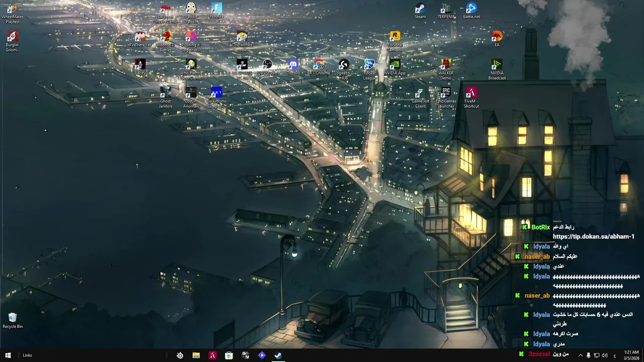Screen dimensions: 644x362
Task: Launch the Lost in Anomaly shortcut
Action: 191,98
